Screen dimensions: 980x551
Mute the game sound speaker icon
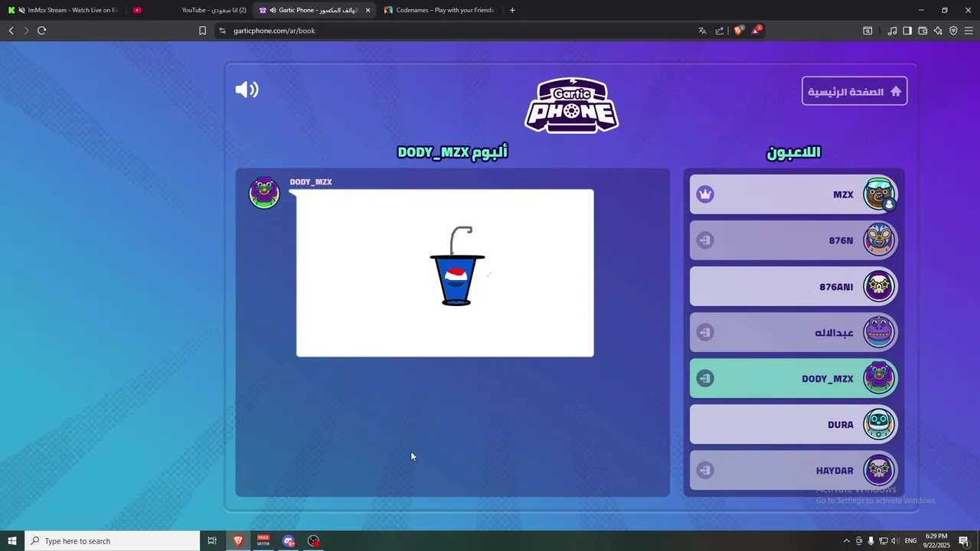247,90
